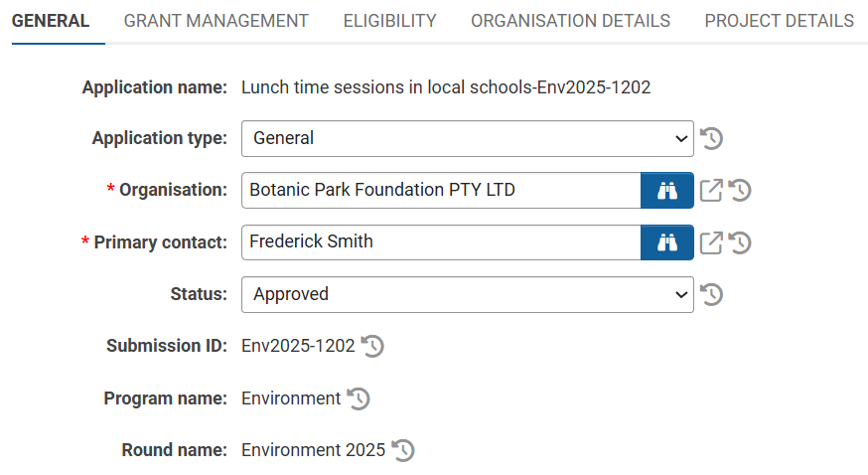Image resolution: width=868 pixels, height=475 pixels.
Task: Search primary contacts with binoculars button
Action: point(667,242)
